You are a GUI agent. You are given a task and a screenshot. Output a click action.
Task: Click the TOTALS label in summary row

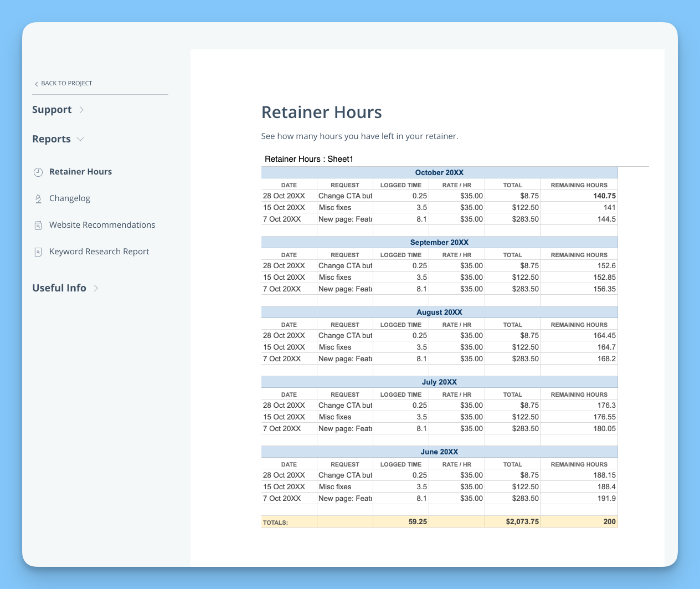(x=276, y=522)
